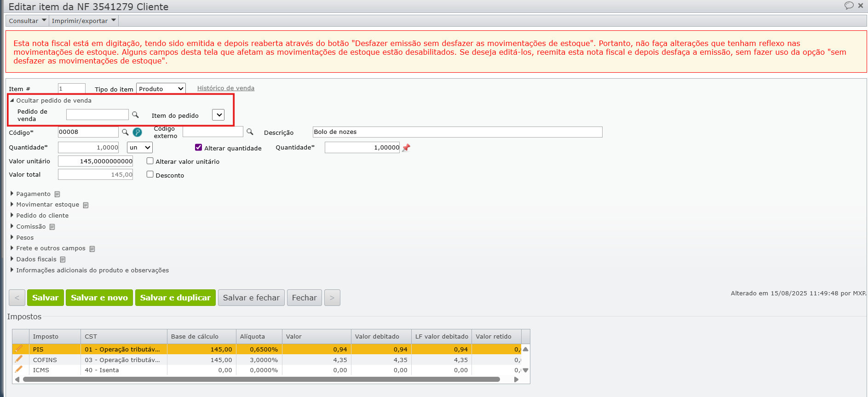Click the Código field containing 00008
The image size is (868, 397).
(x=88, y=132)
